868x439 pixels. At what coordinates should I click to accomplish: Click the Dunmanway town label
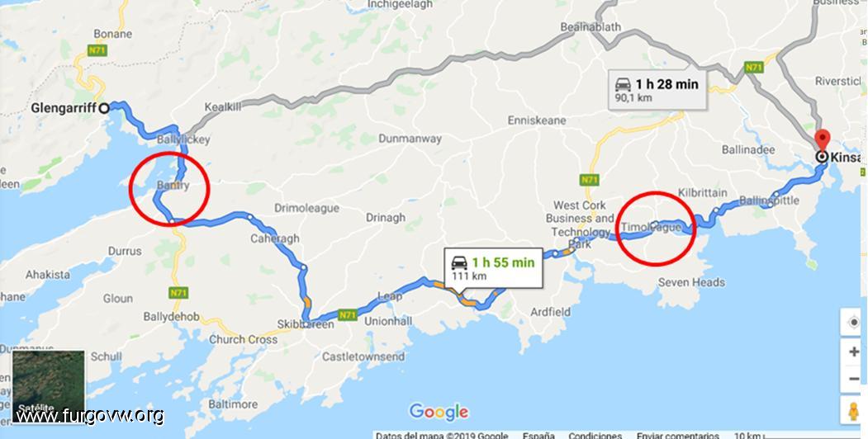tap(410, 139)
